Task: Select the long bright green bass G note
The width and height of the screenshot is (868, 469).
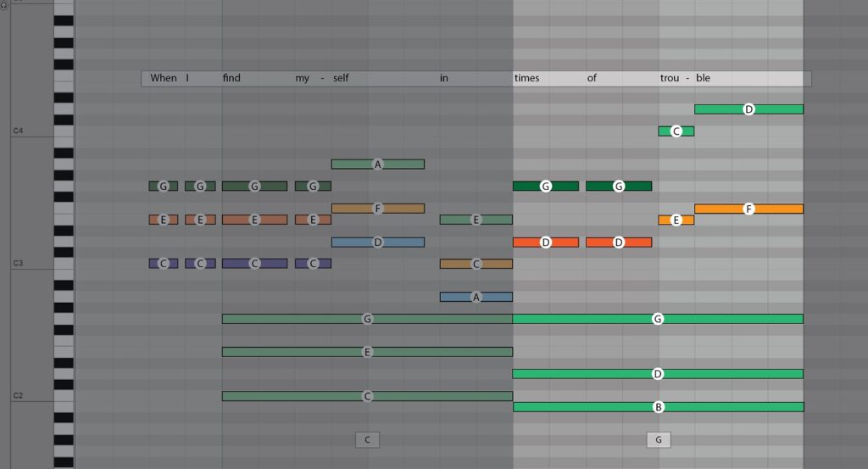Action: click(x=658, y=319)
